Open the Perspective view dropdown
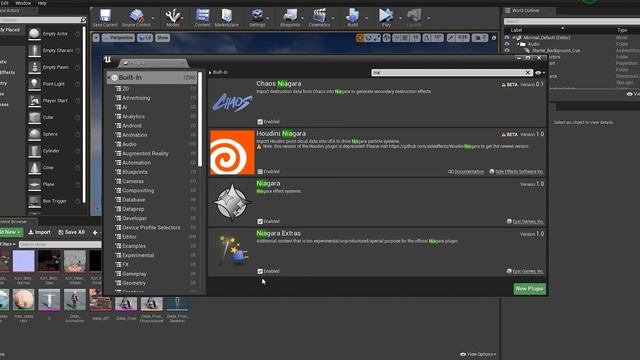Viewport: 640px width, 360px height. 118,38
